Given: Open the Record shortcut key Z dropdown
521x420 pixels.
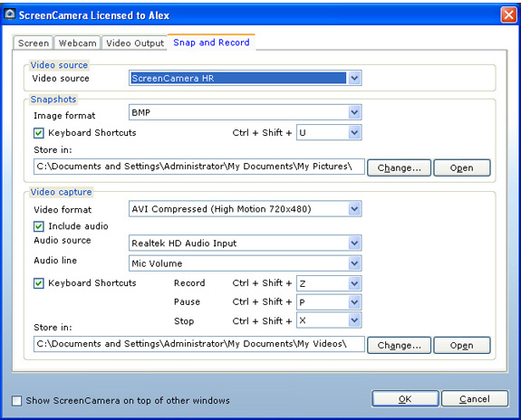Looking at the screenshot, I should click(354, 283).
